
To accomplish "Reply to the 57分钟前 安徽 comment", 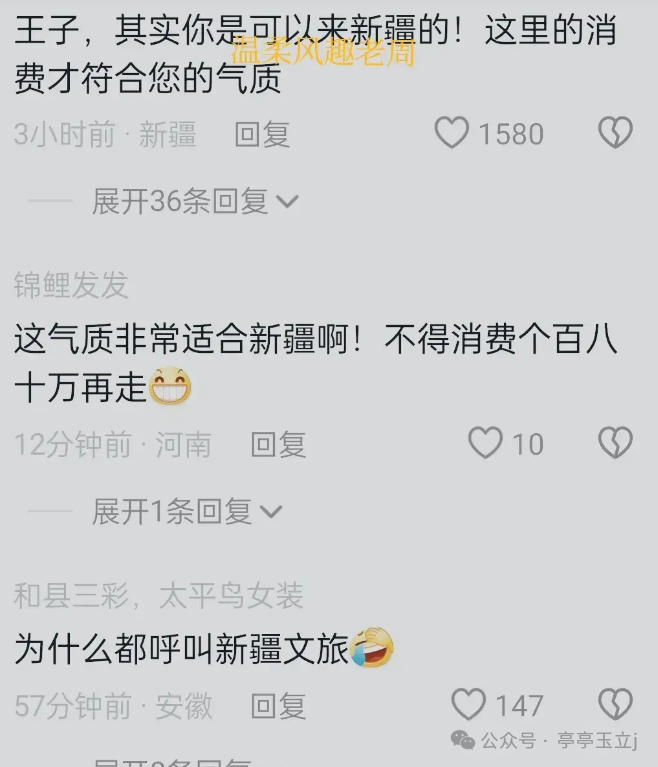I will tap(278, 706).
